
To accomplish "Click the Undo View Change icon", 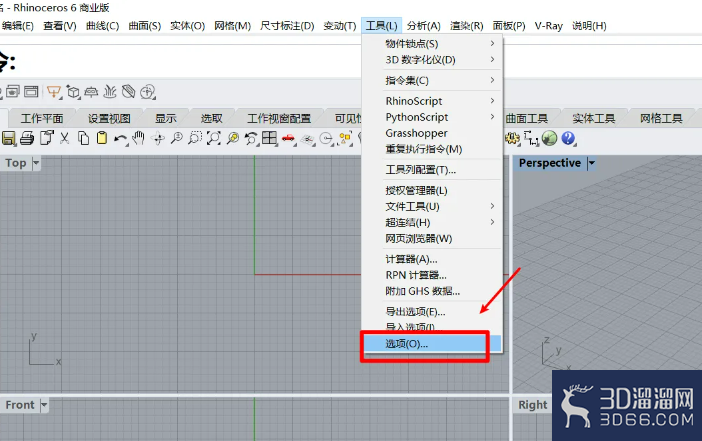I will (251, 138).
